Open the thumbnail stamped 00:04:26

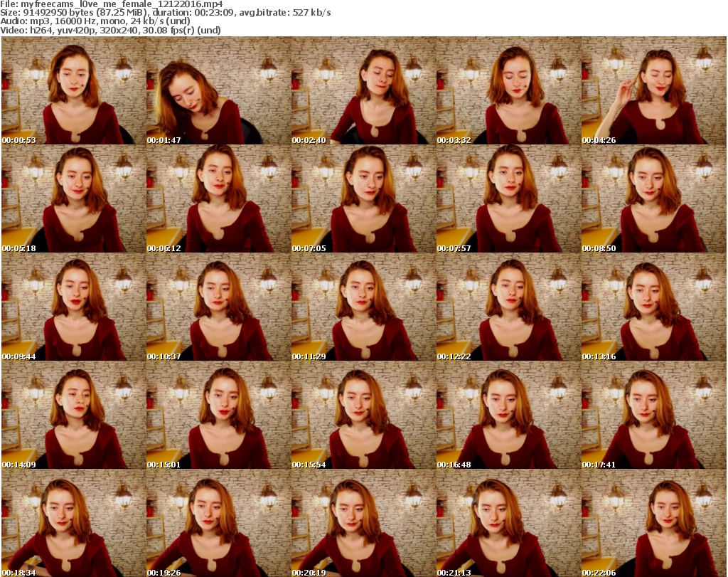(654, 90)
